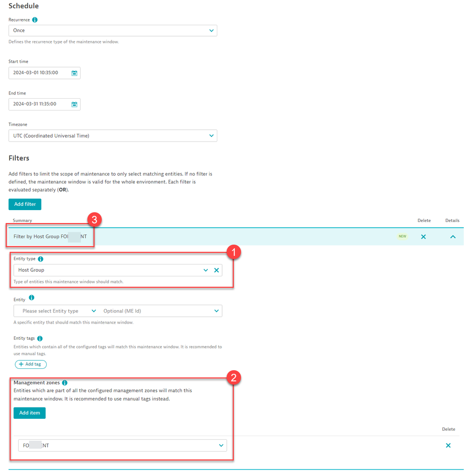The width and height of the screenshot is (468, 476).
Task: Click the Add filter button
Action: point(25,204)
